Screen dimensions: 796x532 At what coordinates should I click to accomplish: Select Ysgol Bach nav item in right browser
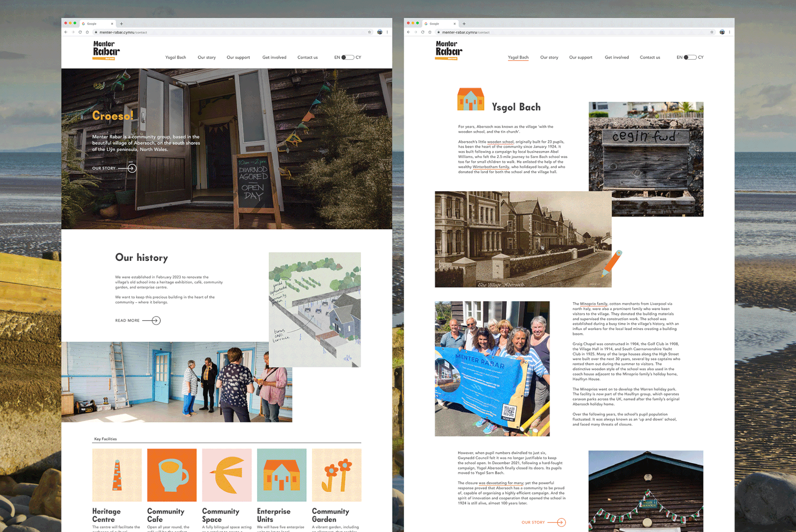coord(518,58)
